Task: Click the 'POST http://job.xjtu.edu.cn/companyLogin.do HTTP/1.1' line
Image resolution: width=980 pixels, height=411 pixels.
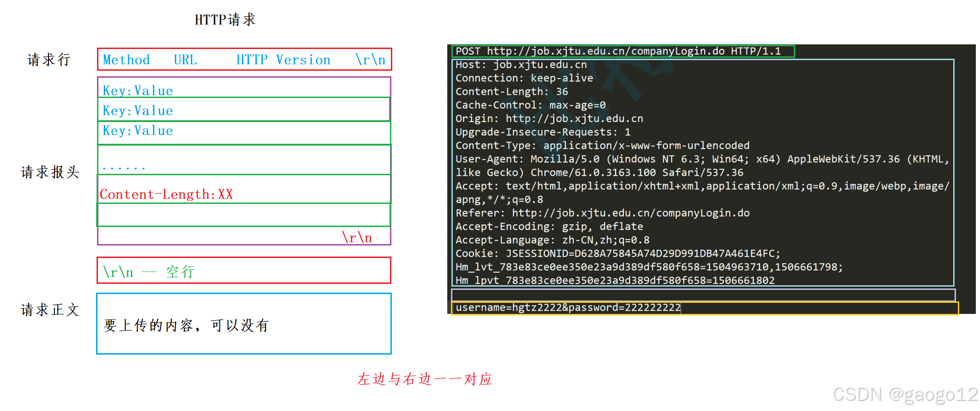Action: [618, 51]
